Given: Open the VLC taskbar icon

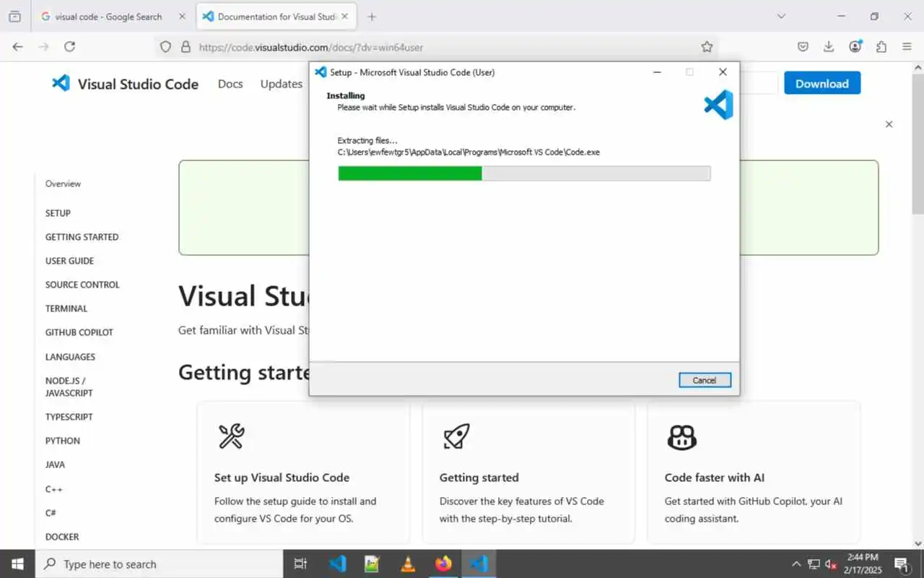Looking at the screenshot, I should point(408,564).
